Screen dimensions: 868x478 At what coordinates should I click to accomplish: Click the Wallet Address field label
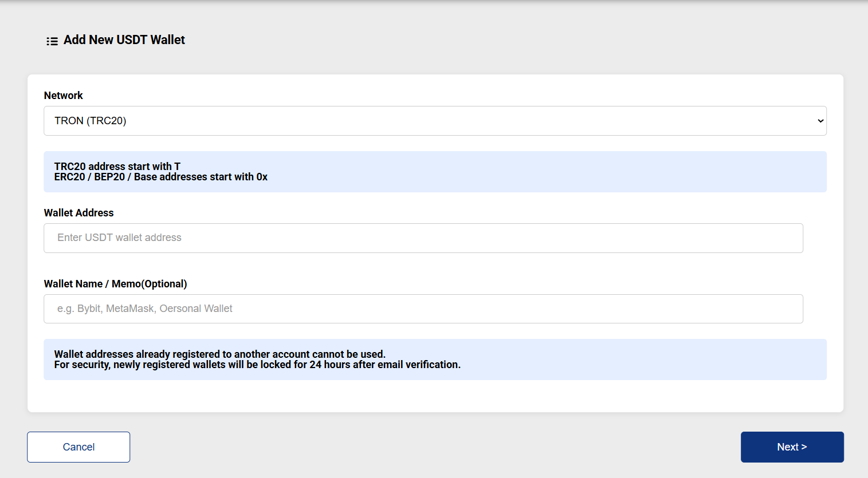(x=79, y=213)
